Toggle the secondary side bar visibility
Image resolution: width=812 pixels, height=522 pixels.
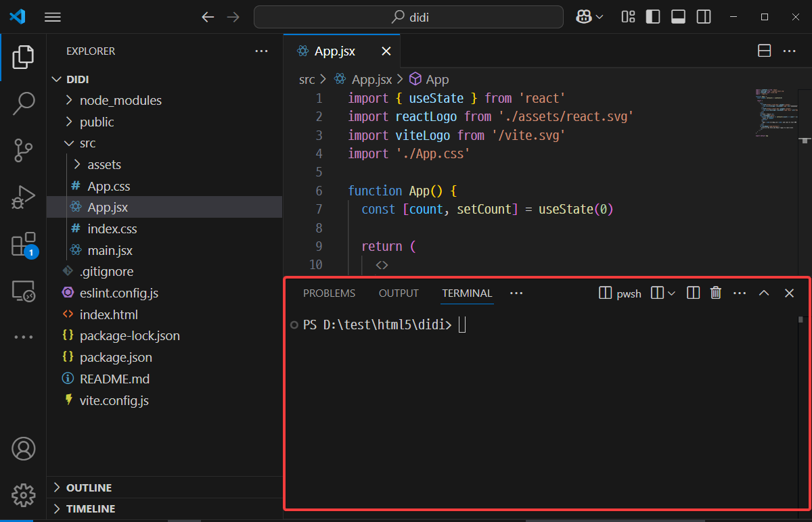tap(704, 17)
